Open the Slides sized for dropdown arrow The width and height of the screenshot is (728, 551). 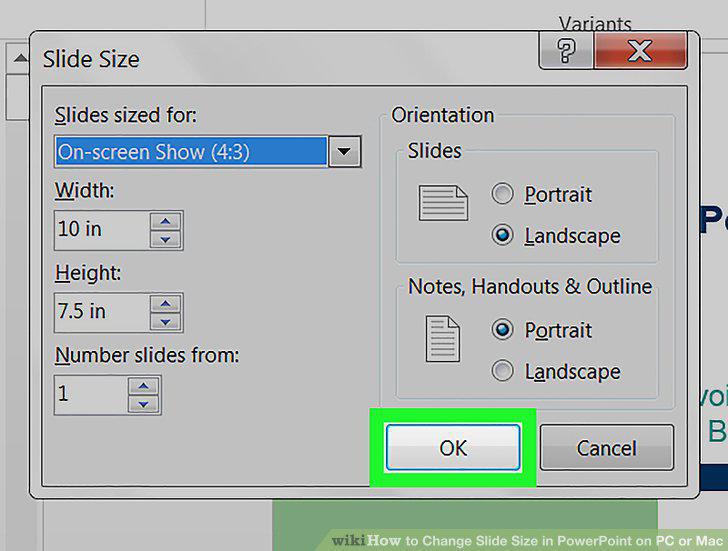pos(344,151)
